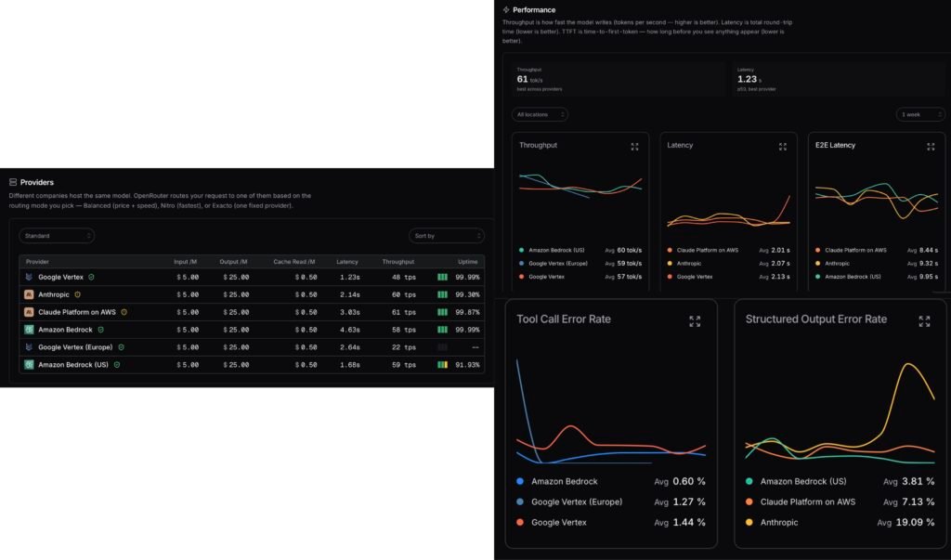Click the Performance section lightning icon
951x560 pixels.
(506, 9)
